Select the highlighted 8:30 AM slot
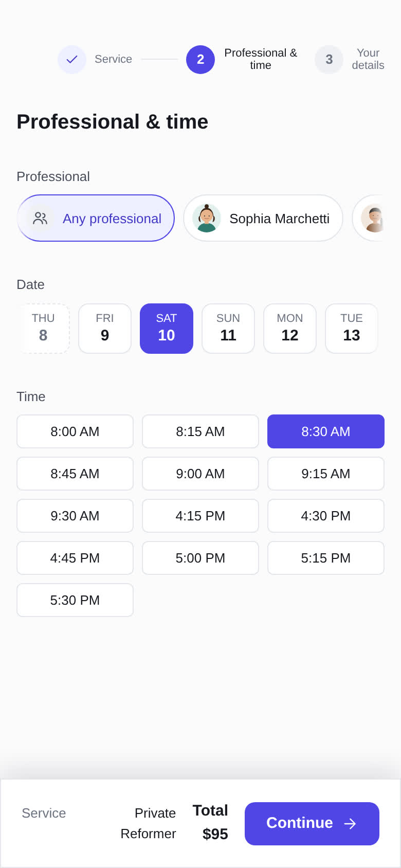The image size is (401, 868). coord(326,431)
